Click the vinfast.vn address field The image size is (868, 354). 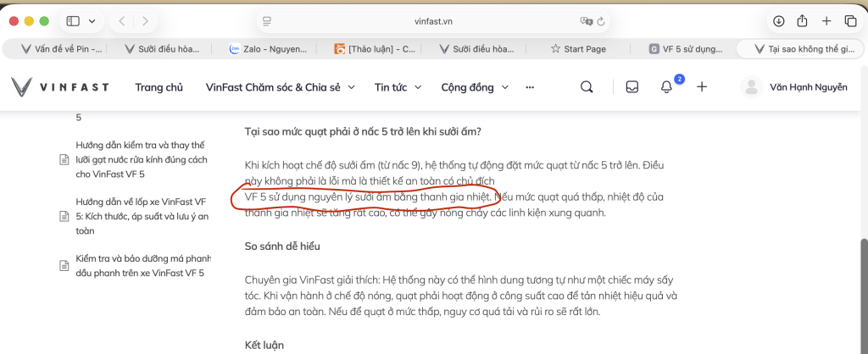[433, 21]
